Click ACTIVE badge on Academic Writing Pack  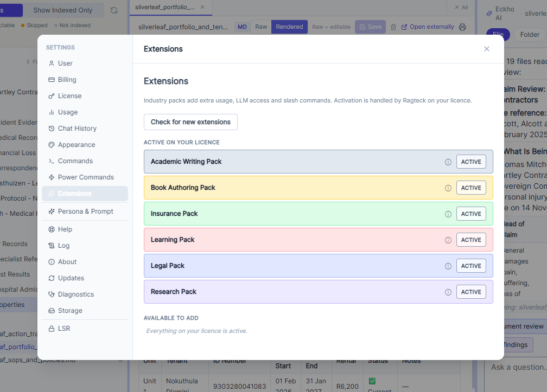pos(471,162)
